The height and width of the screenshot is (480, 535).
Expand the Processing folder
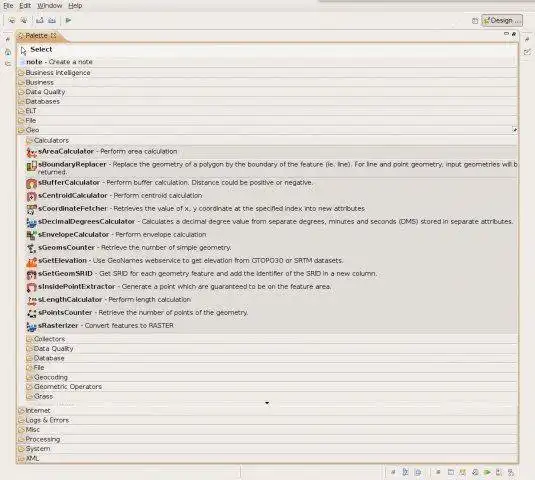268,439
